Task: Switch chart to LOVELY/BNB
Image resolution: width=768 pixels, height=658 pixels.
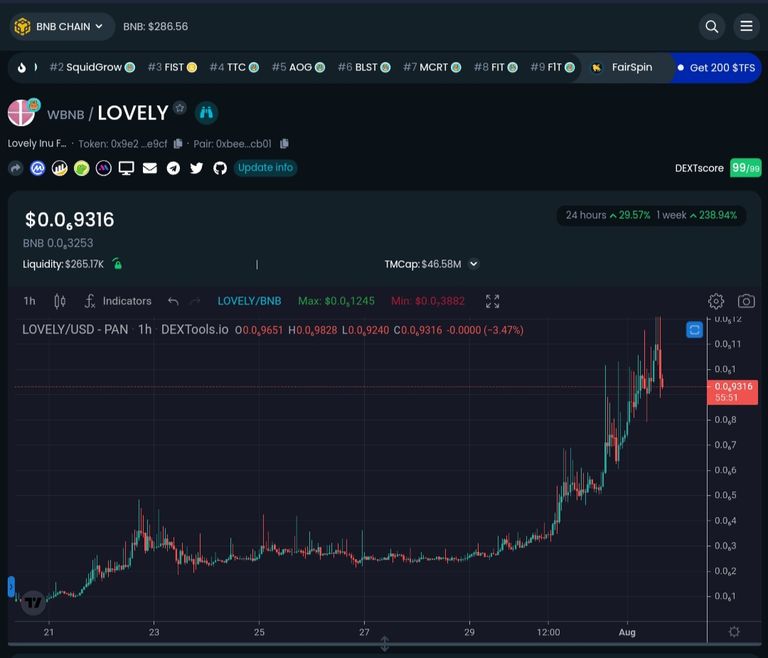Action: (x=249, y=301)
